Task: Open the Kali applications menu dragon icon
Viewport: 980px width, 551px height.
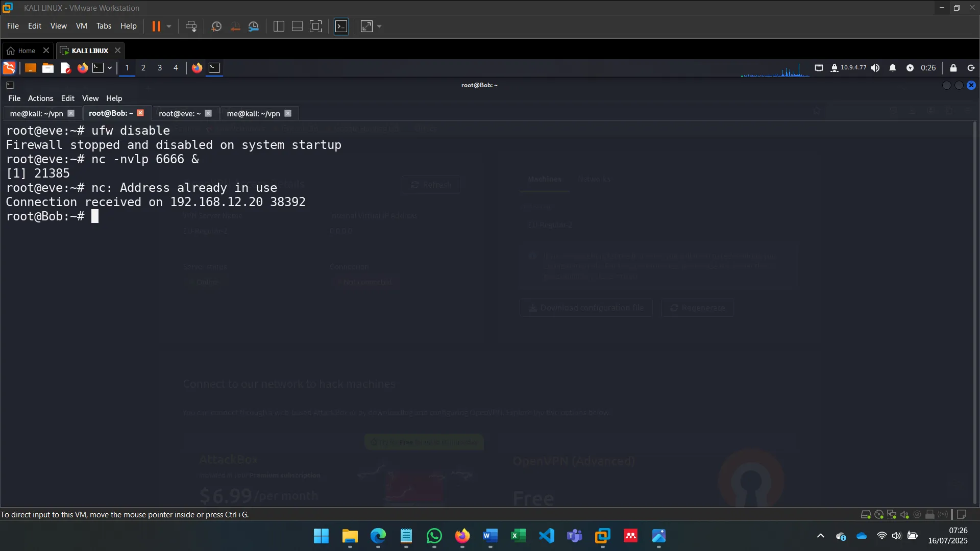Action: 9,68
